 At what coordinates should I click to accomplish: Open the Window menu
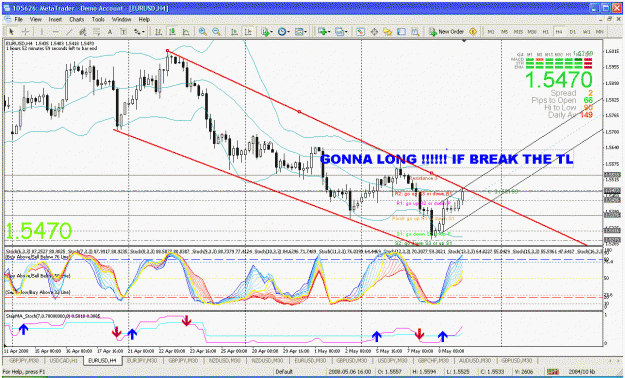tap(122, 19)
